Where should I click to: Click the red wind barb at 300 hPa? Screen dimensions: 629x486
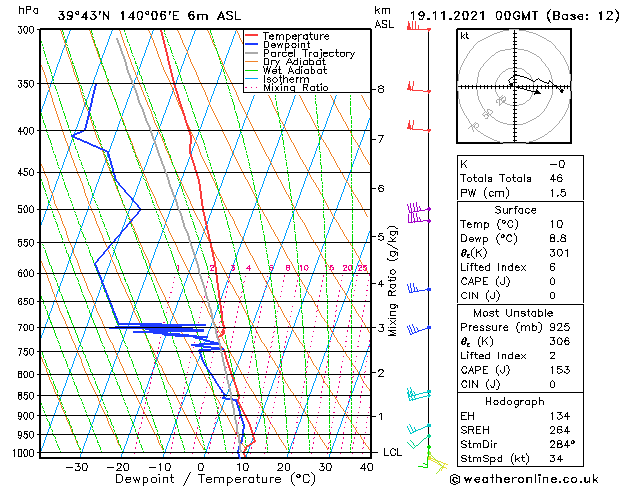coord(419,26)
